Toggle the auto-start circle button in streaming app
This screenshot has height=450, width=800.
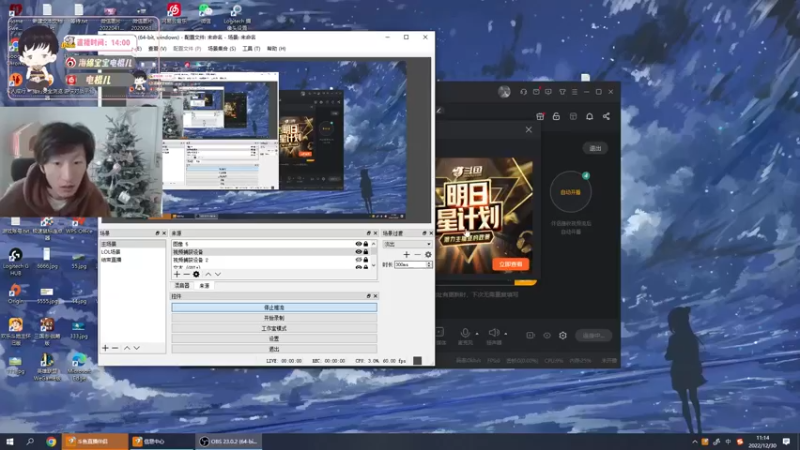(x=570, y=192)
